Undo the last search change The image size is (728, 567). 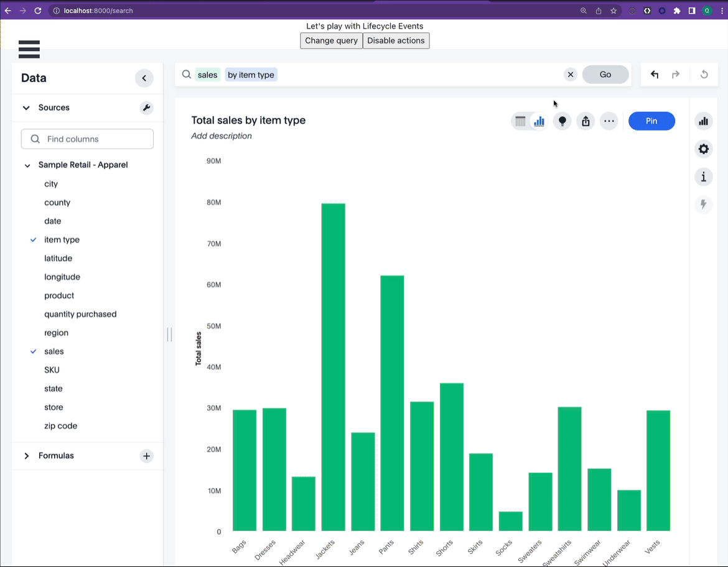(655, 75)
